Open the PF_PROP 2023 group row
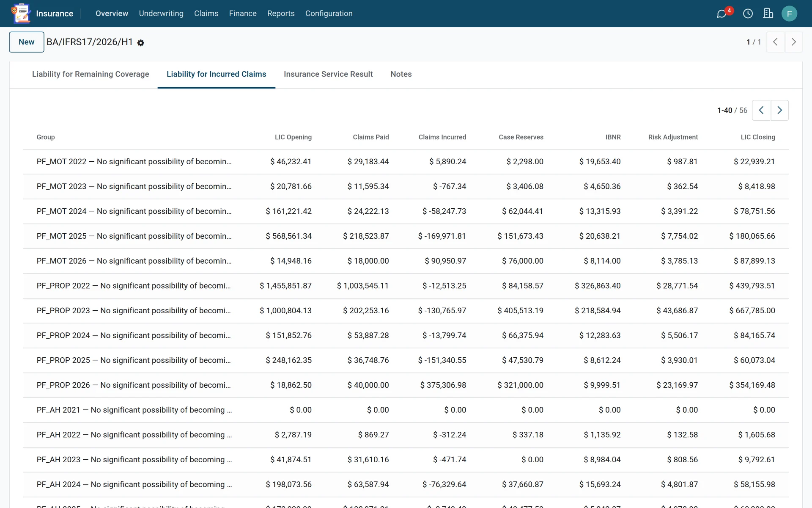 (x=406, y=311)
